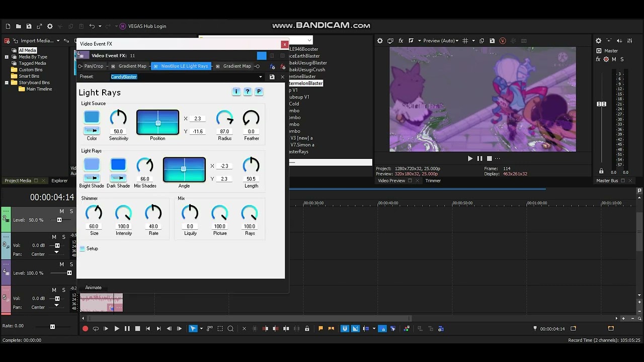The image size is (644, 362).
Task: Mute the Master bus
Action: (614, 59)
